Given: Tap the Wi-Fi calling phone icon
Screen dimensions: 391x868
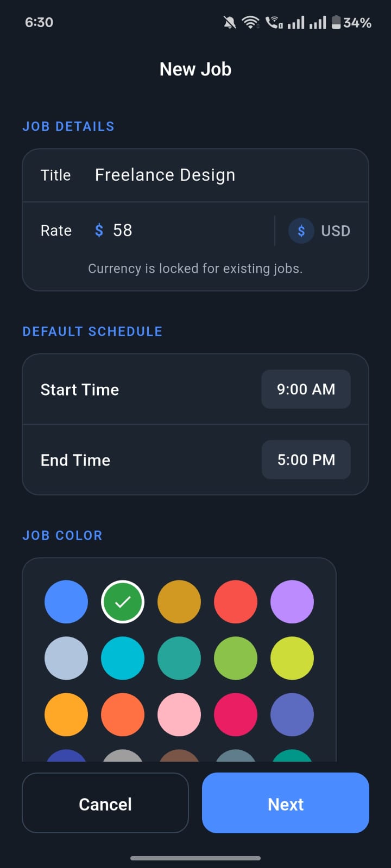Looking at the screenshot, I should [273, 23].
